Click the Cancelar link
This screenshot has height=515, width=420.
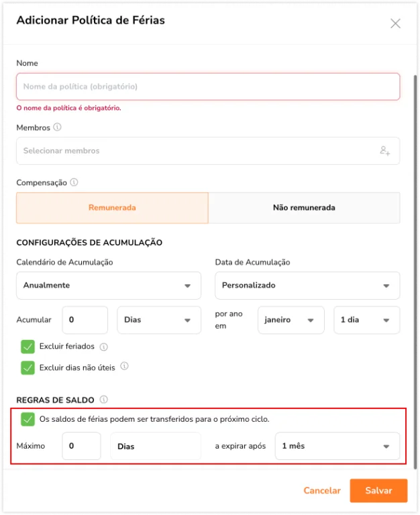tap(322, 491)
